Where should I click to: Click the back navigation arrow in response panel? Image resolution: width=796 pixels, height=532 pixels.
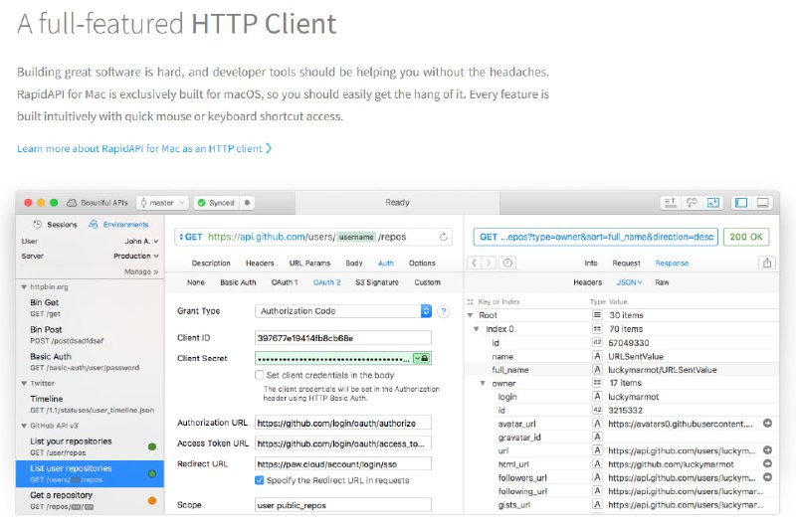(475, 264)
